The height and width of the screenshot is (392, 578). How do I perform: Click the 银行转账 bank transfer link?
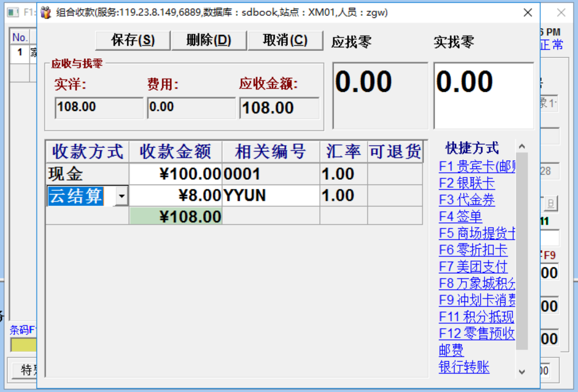(464, 367)
